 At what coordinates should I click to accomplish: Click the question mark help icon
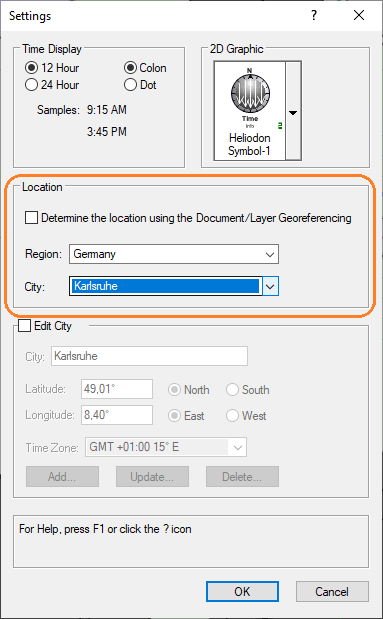pyautogui.click(x=314, y=15)
